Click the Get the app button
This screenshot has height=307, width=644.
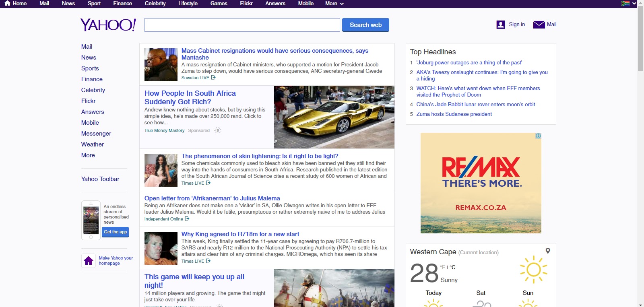pos(115,232)
